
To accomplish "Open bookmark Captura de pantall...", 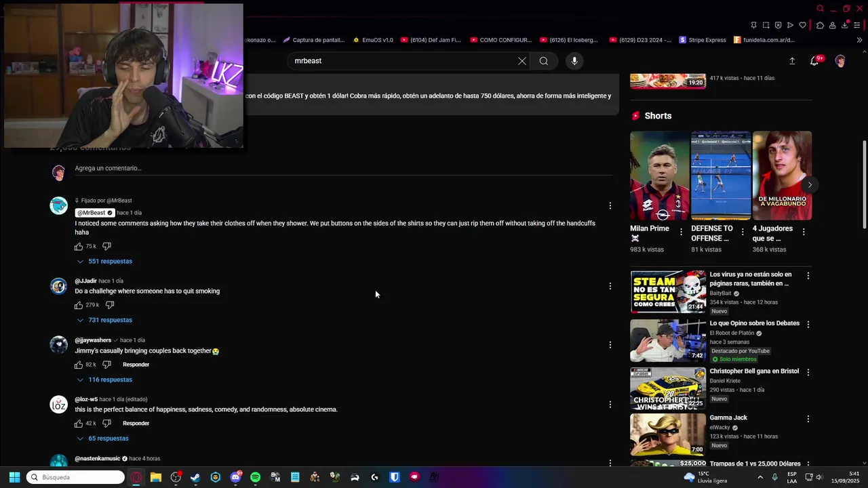I will (314, 40).
